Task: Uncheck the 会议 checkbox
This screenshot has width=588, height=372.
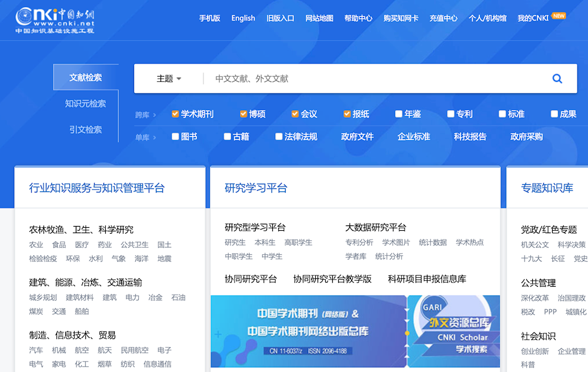Action: pos(295,114)
